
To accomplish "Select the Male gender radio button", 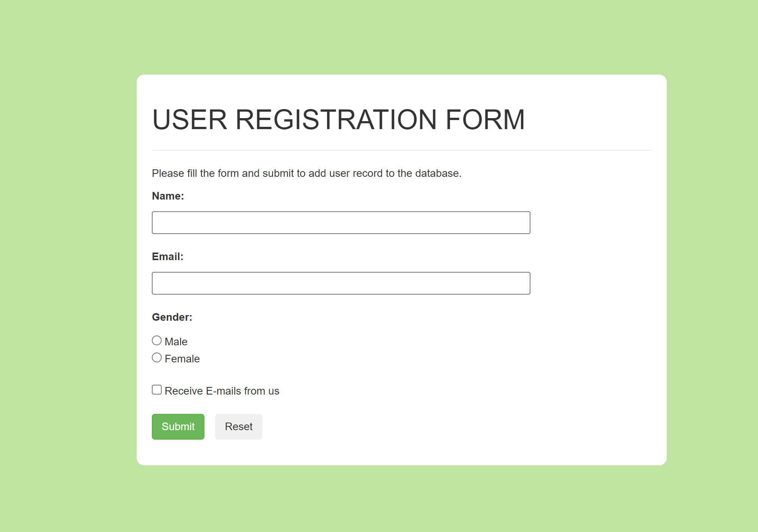I will tap(156, 340).
